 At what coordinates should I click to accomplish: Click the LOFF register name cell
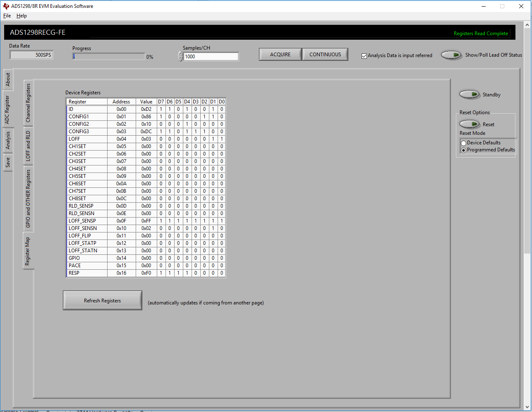click(87, 139)
